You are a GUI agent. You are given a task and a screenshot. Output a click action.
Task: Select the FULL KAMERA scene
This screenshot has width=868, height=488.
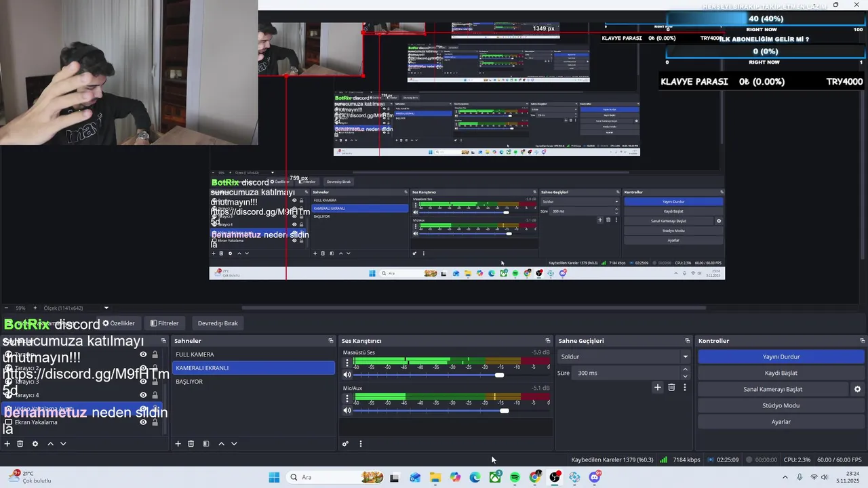coord(254,354)
